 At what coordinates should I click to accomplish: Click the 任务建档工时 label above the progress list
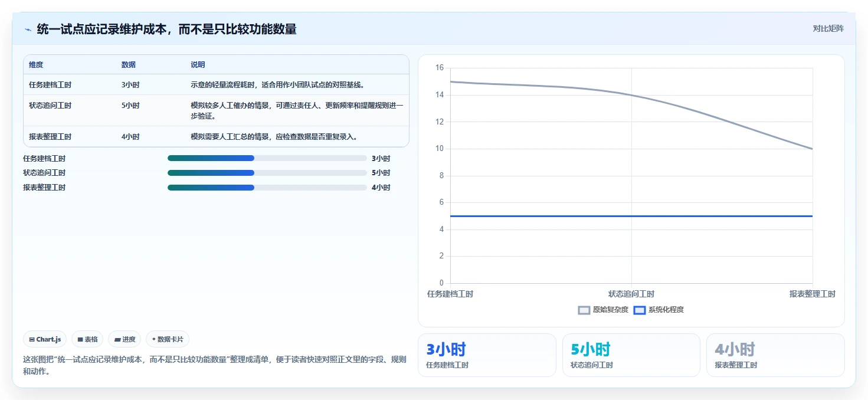point(44,159)
